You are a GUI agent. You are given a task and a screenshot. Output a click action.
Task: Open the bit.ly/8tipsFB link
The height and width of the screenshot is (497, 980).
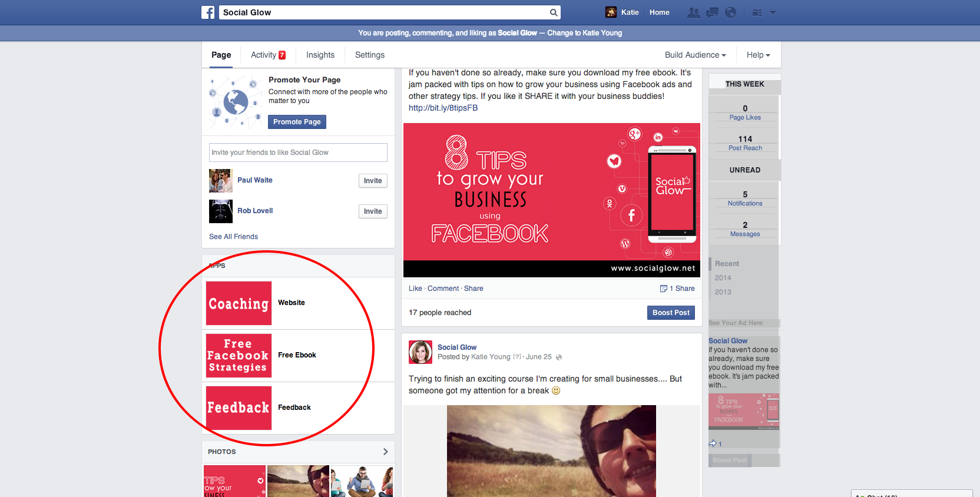pos(443,108)
